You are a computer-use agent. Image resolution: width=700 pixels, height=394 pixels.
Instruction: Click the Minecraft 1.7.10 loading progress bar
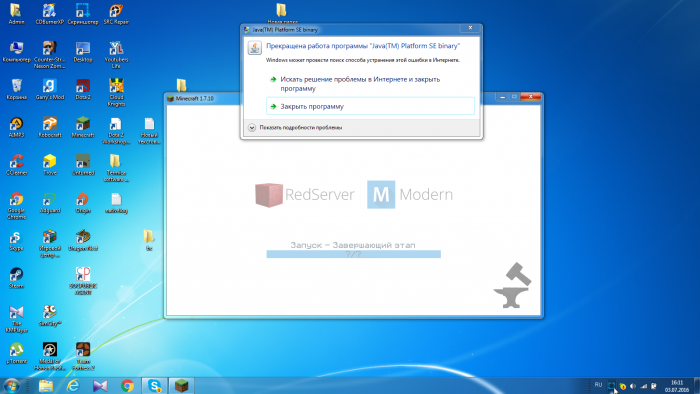354,254
